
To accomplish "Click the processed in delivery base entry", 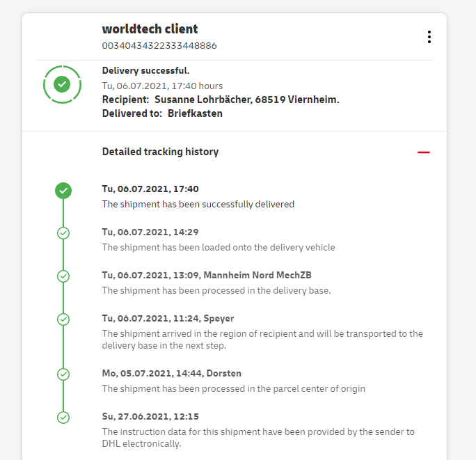I will point(216,291).
